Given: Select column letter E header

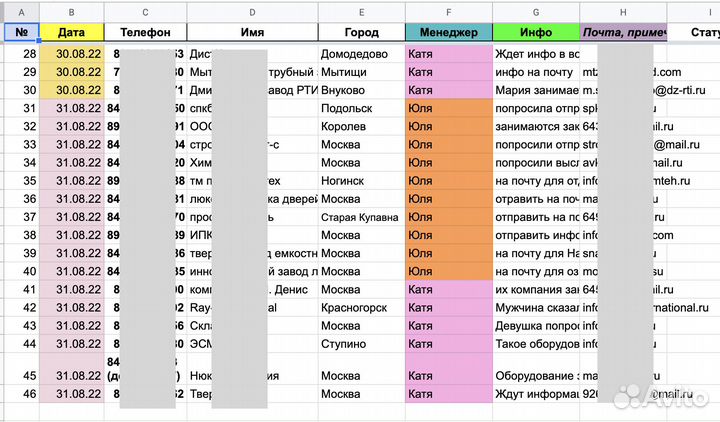Looking at the screenshot, I should (361, 10).
